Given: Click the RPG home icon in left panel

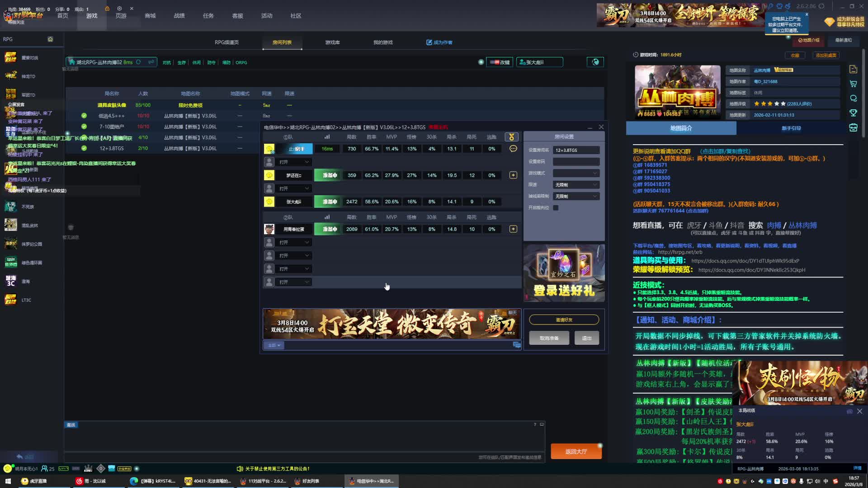Looking at the screenshot, I should [x=50, y=39].
